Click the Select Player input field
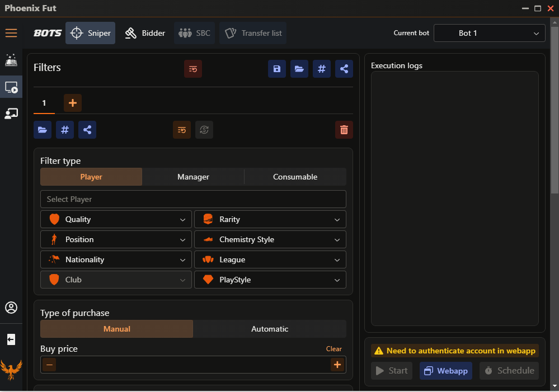Viewport: 559px width, 392px height. click(x=193, y=199)
